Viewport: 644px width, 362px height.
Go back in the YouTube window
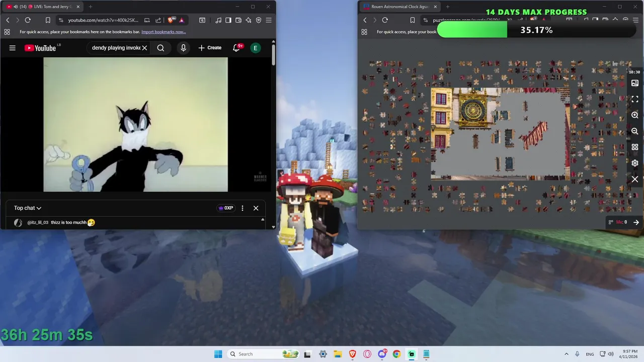8,20
